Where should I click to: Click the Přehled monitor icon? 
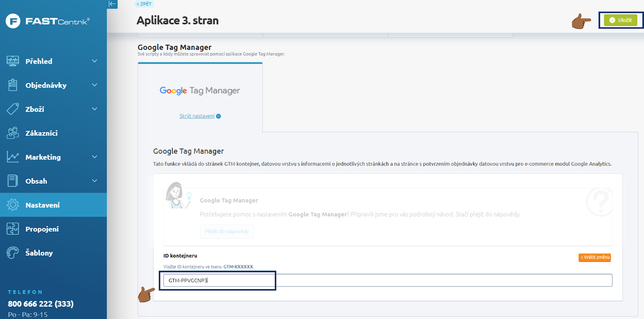pos(13,61)
